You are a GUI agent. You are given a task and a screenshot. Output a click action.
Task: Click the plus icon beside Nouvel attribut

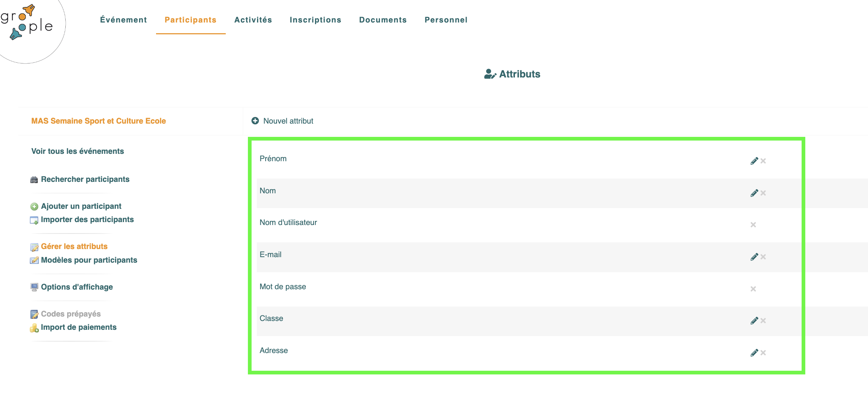(x=255, y=121)
